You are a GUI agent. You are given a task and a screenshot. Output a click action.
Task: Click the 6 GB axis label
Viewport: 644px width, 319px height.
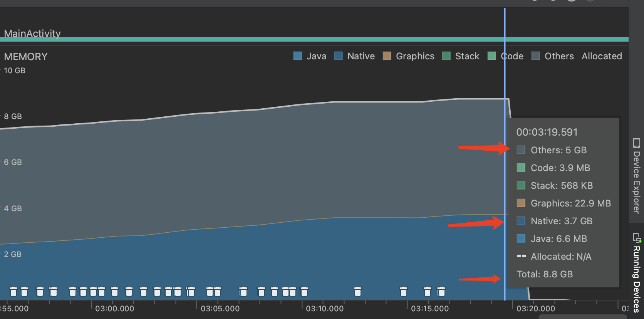point(13,162)
